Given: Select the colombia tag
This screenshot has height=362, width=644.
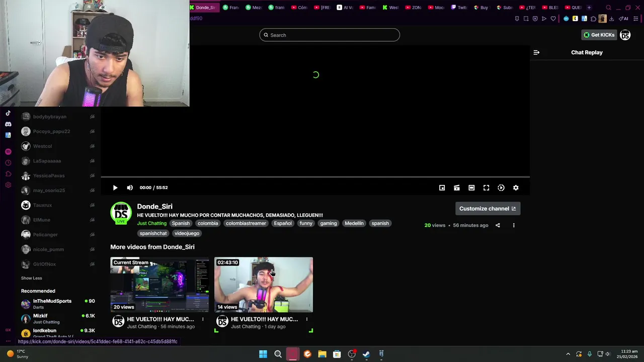Looking at the screenshot, I should [208, 223].
